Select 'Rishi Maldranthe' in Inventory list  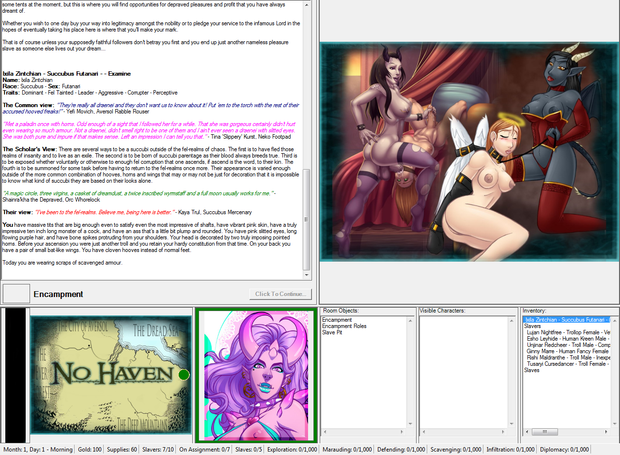click(568, 357)
